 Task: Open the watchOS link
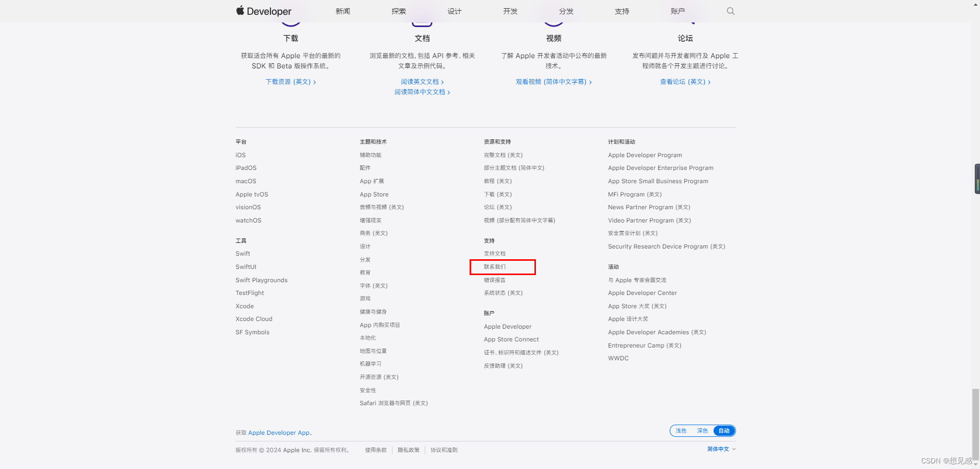tap(249, 220)
